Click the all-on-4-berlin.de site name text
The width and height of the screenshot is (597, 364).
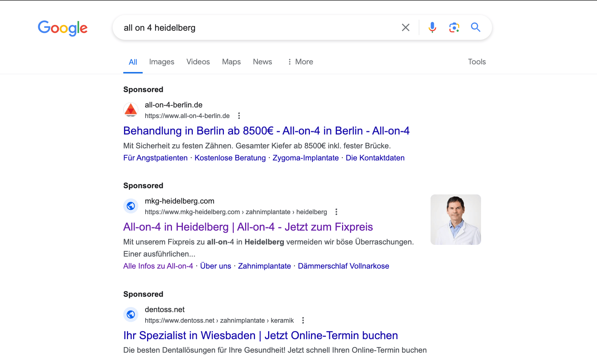click(x=174, y=105)
